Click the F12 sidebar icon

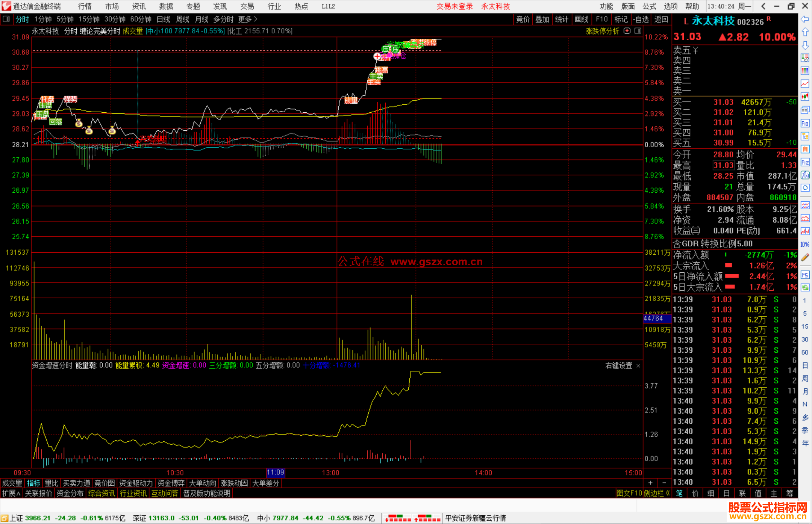(805, 162)
